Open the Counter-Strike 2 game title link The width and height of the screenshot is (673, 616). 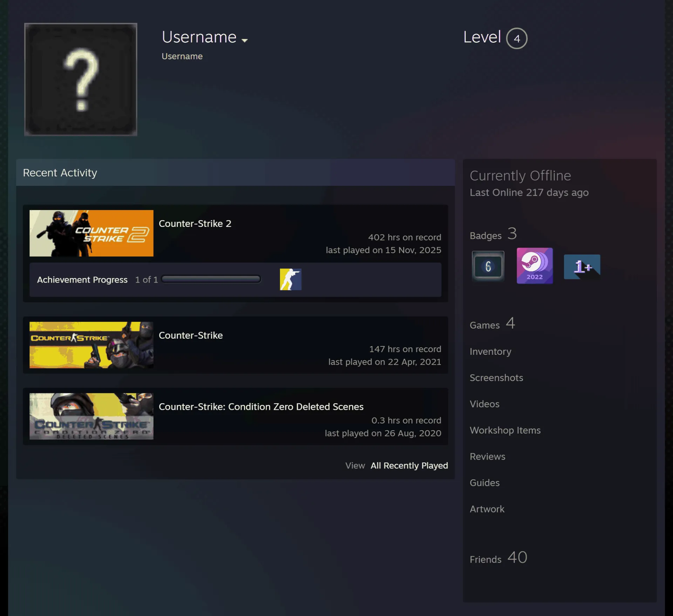195,223
